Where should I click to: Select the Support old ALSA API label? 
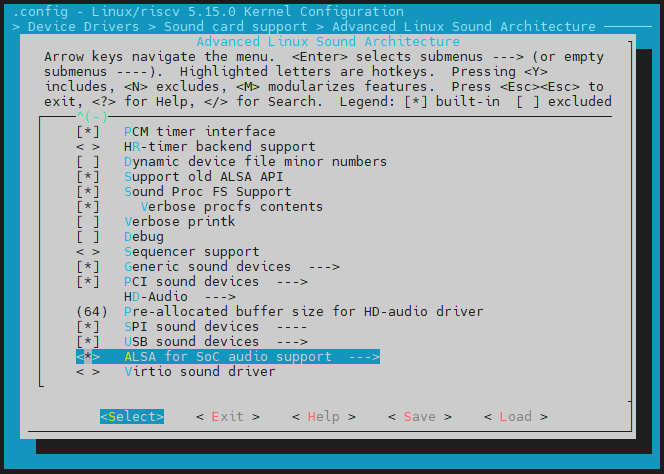[x=204, y=177]
